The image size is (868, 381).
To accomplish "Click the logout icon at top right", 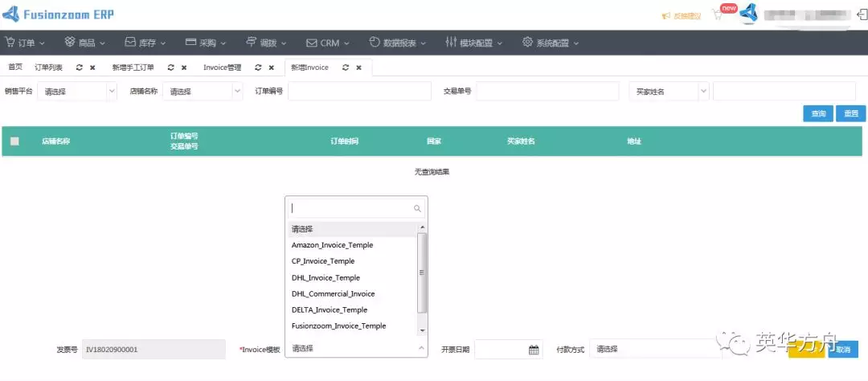I will pyautogui.click(x=861, y=14).
